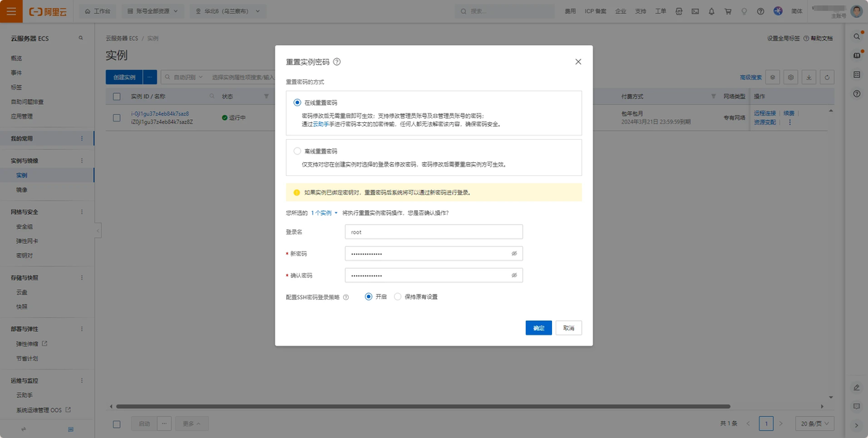The image size is (868, 438).
Task: Click the 确定 confirm button
Action: click(539, 328)
